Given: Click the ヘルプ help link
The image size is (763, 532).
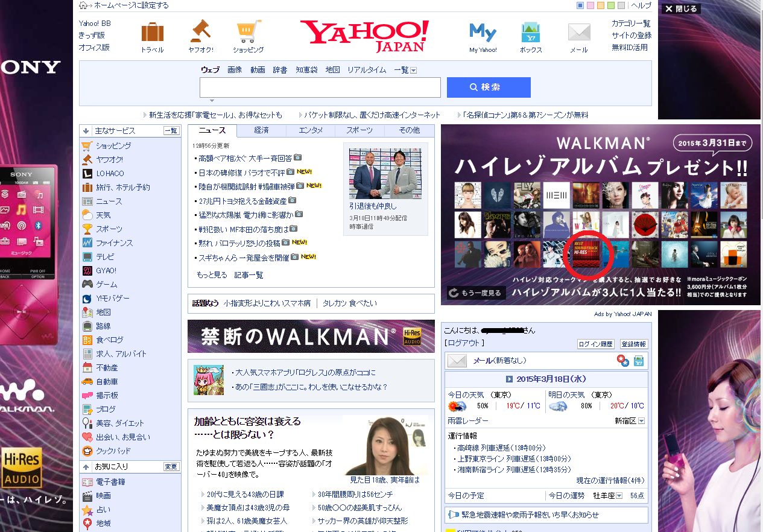Looking at the screenshot, I should pyautogui.click(x=641, y=5).
